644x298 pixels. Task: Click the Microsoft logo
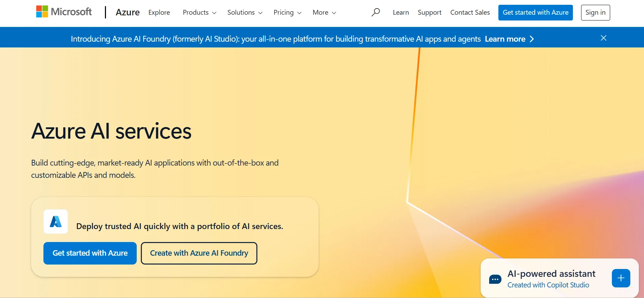pyautogui.click(x=64, y=12)
